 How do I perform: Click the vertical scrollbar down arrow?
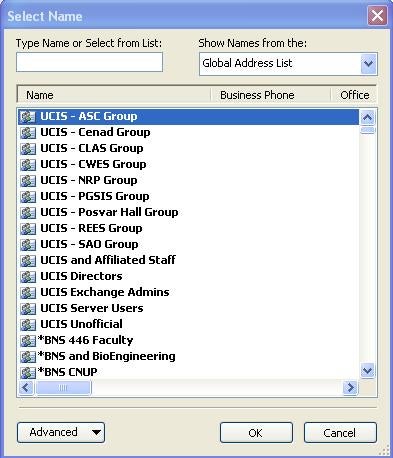coord(368,371)
